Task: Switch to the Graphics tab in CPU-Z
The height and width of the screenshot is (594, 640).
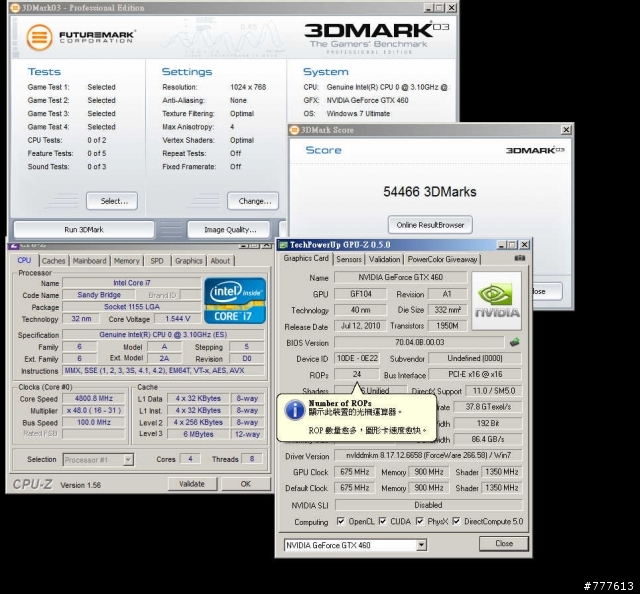Action: tap(189, 261)
